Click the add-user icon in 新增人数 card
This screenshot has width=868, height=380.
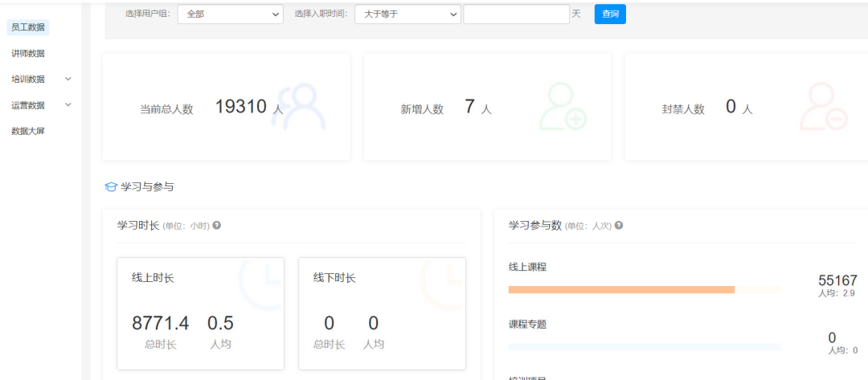[562, 108]
